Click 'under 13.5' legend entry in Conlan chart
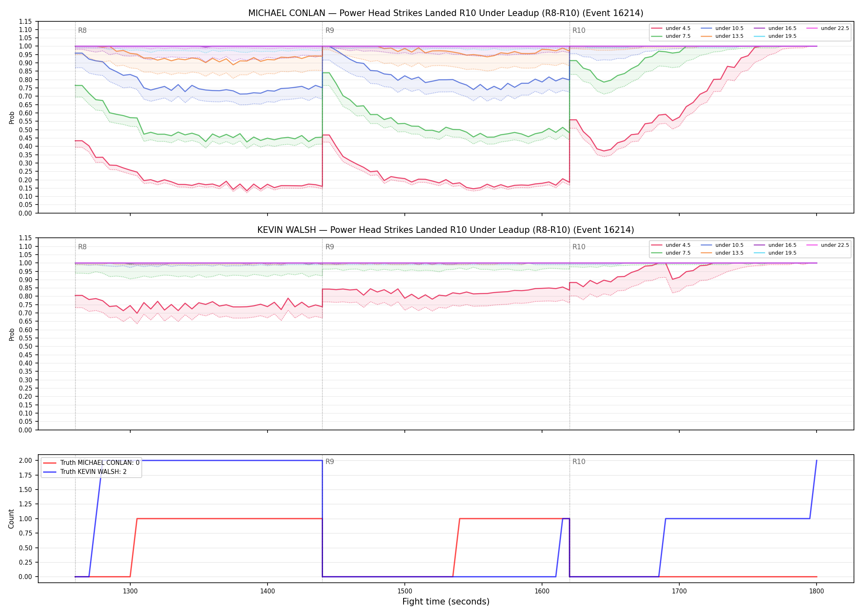Image resolution: width=863 pixels, height=616 pixels. pyautogui.click(x=722, y=36)
